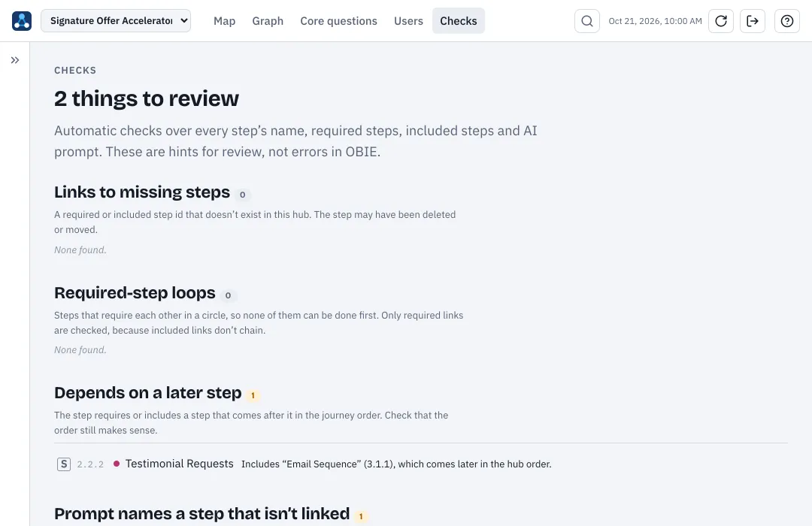Screen dimensions: 812x526
Task: Click the zero badge beside Required-step loops
Action: click(228, 295)
